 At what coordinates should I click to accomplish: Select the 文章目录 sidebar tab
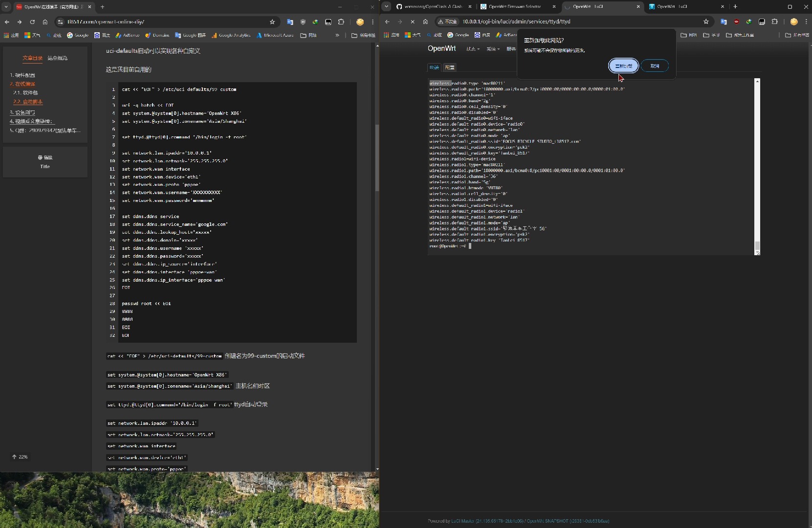tap(32, 58)
